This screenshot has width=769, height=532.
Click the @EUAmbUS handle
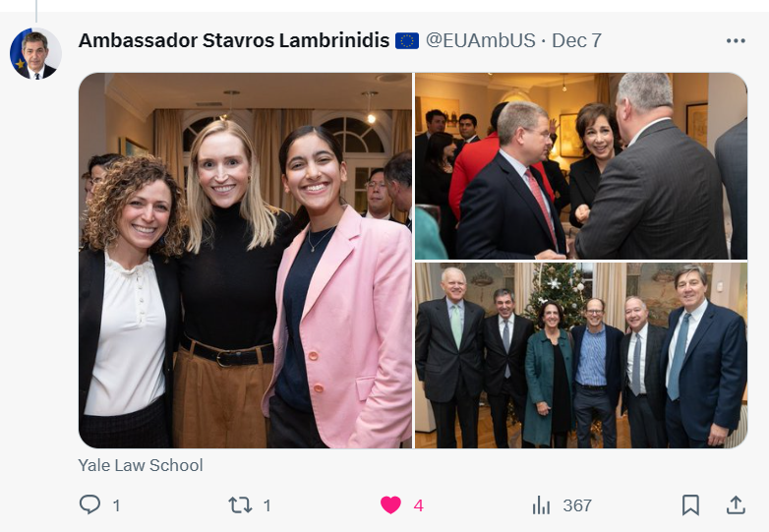pos(480,40)
